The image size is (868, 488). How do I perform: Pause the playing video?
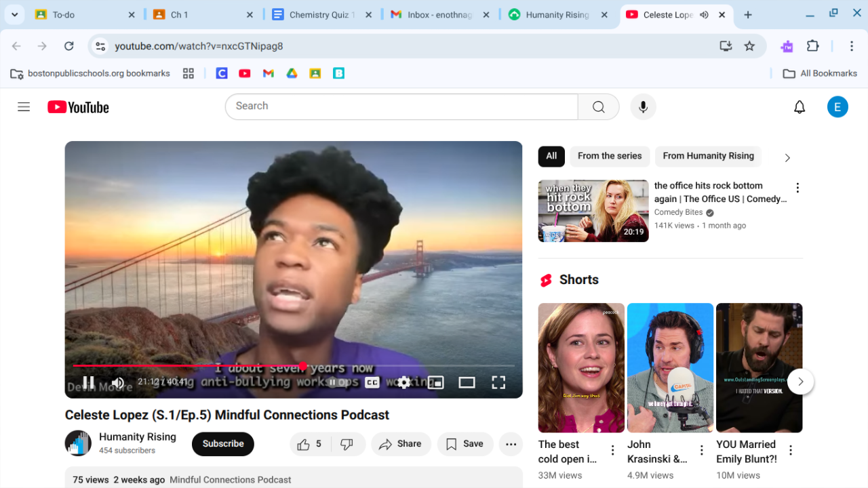tap(88, 382)
